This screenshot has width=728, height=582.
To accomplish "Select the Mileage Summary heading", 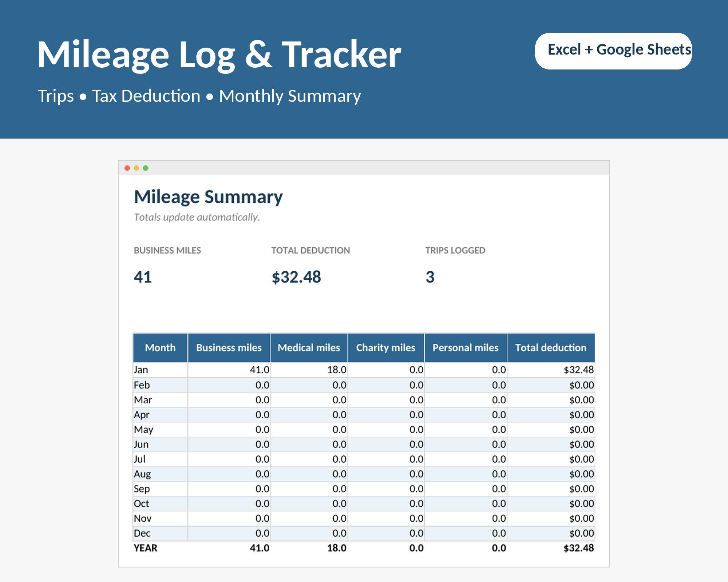I will tap(208, 197).
